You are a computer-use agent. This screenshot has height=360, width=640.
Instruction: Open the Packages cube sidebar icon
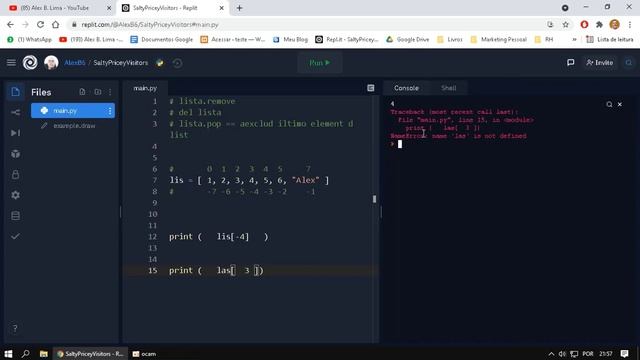(x=16, y=154)
